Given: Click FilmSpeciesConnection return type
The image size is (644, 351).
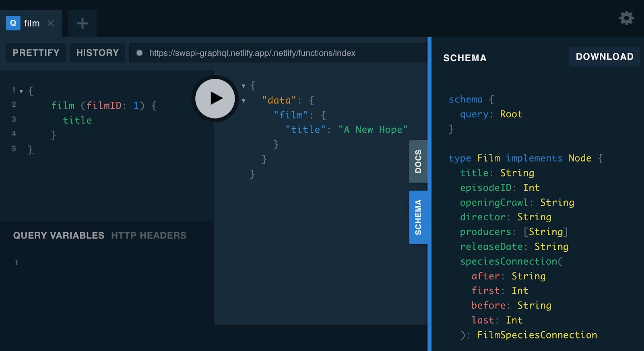Looking at the screenshot, I should click(x=537, y=335).
